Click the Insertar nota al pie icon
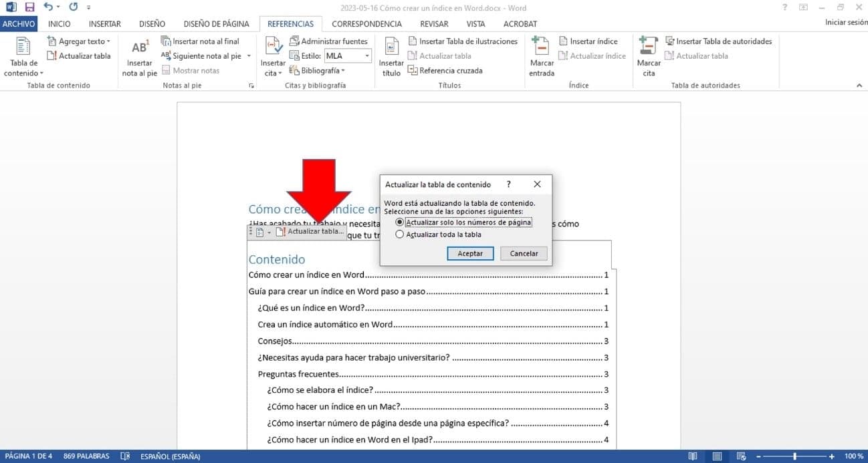 click(x=139, y=49)
